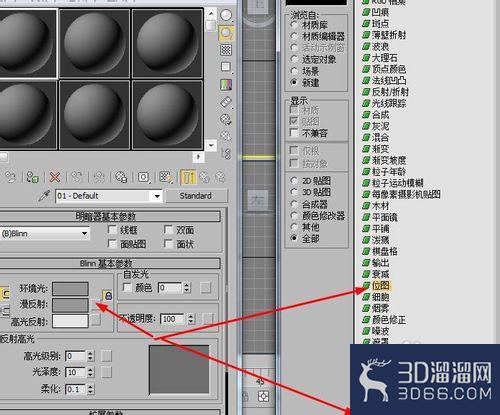Click the 不透明度 spinner arrows
500x415 pixels.
[x=191, y=319]
